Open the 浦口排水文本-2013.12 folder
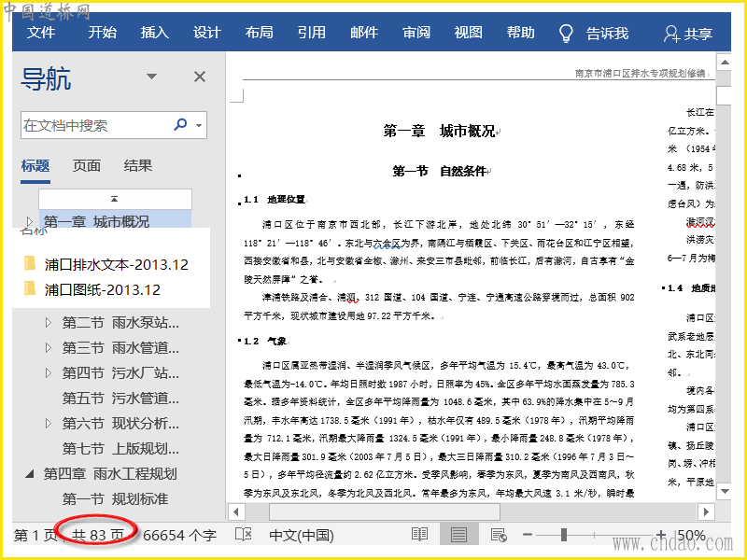Image resolution: width=747 pixels, height=560 pixels. pyautogui.click(x=117, y=264)
